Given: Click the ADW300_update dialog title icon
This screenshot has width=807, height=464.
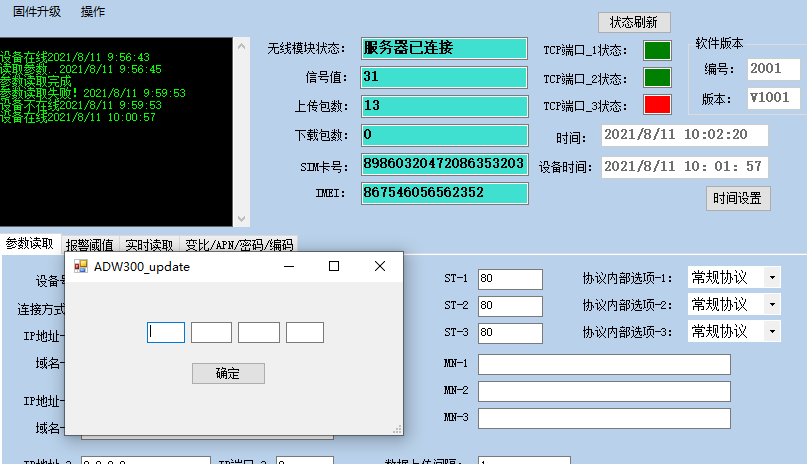Looking at the screenshot, I should pyautogui.click(x=81, y=267).
